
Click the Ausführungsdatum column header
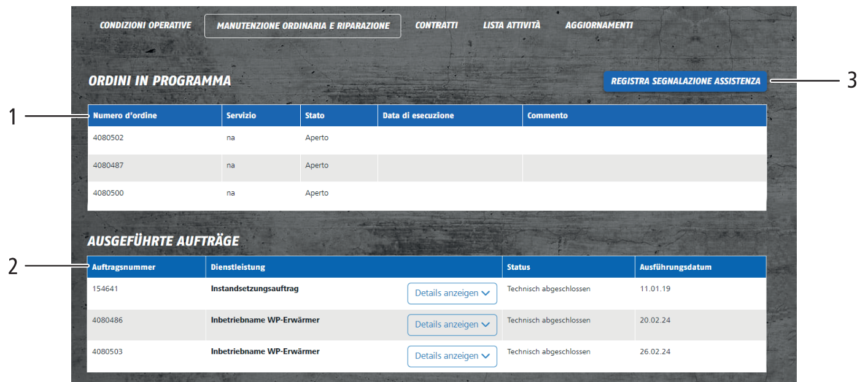[700, 267]
